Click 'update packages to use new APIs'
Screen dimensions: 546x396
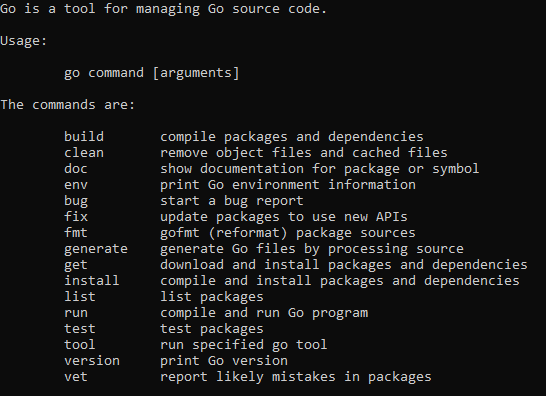(284, 217)
